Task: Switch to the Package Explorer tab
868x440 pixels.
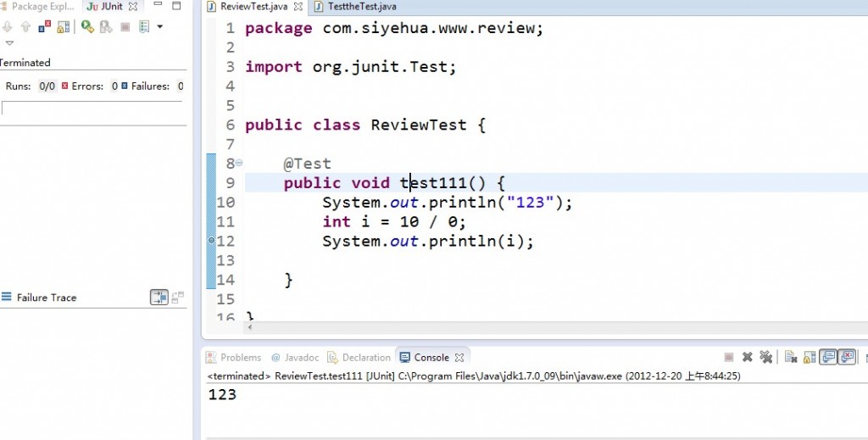Action: click(x=40, y=6)
